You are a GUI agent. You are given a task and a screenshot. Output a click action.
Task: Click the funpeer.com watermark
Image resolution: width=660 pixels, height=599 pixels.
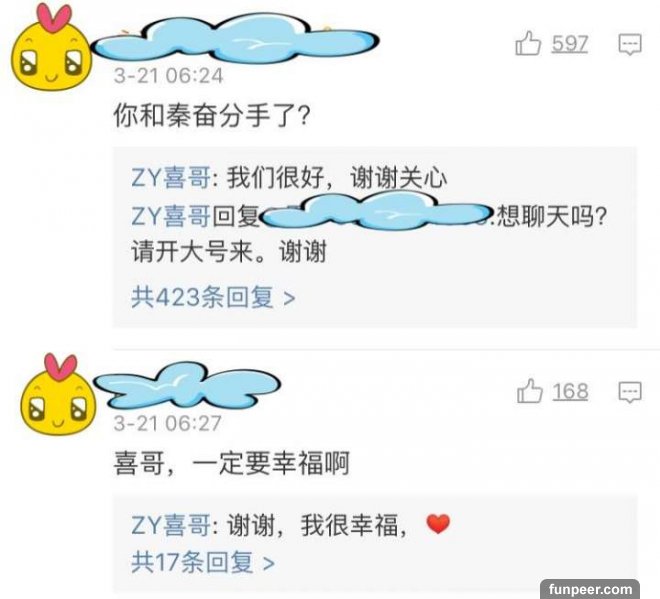[x=590, y=589]
